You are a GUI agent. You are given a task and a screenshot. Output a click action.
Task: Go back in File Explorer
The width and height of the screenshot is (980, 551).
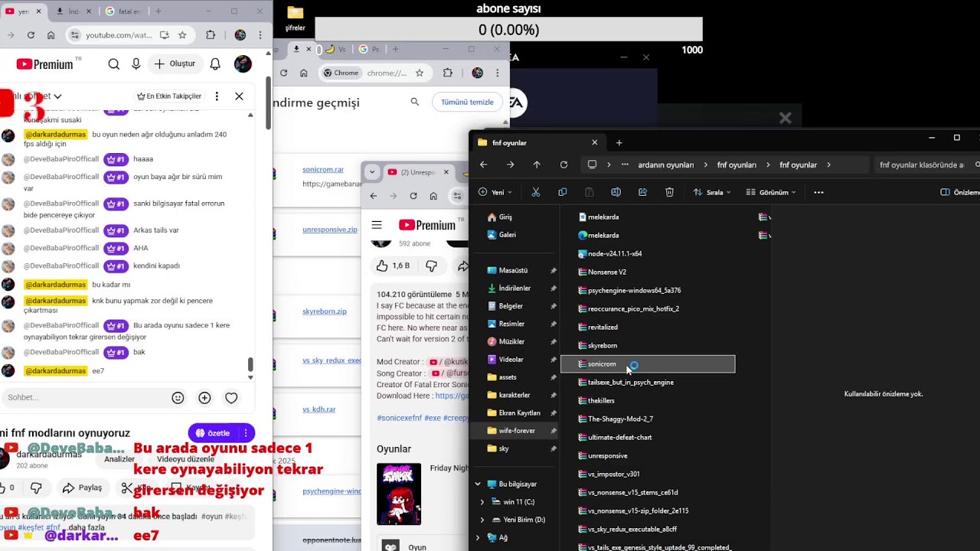click(483, 165)
